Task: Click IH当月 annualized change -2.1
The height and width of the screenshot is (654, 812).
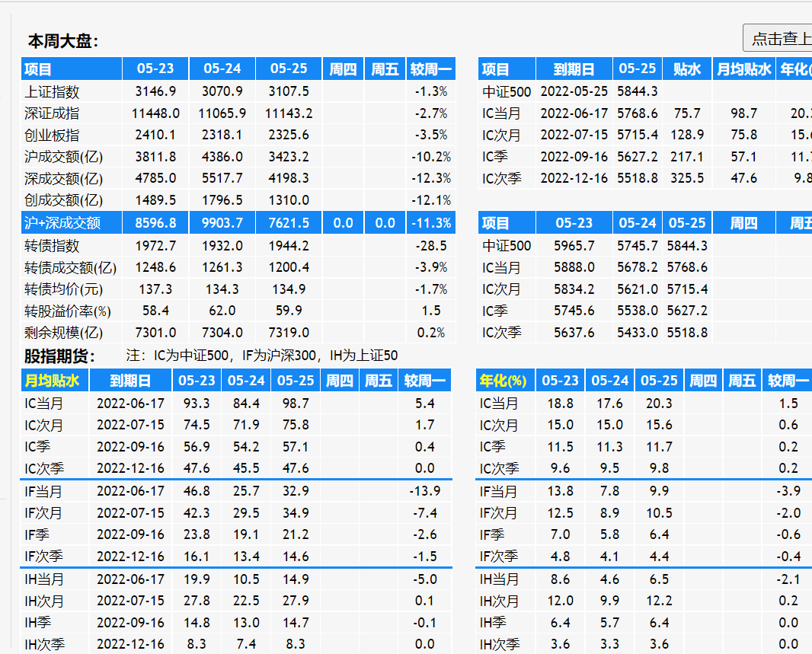Action: 788,579
